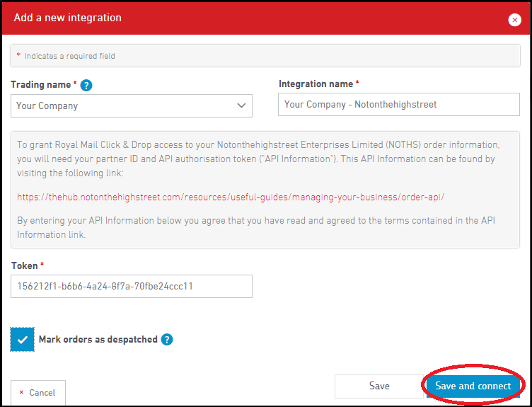Viewport: 532px width, 407px height.
Task: Close the Add a new integration dialog
Action: (x=514, y=20)
